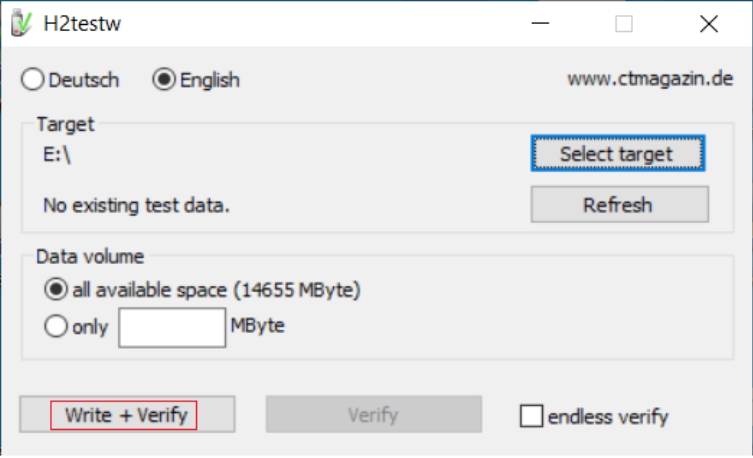The height and width of the screenshot is (458, 753).
Task: Switch language to Deutsch
Action: 32,79
